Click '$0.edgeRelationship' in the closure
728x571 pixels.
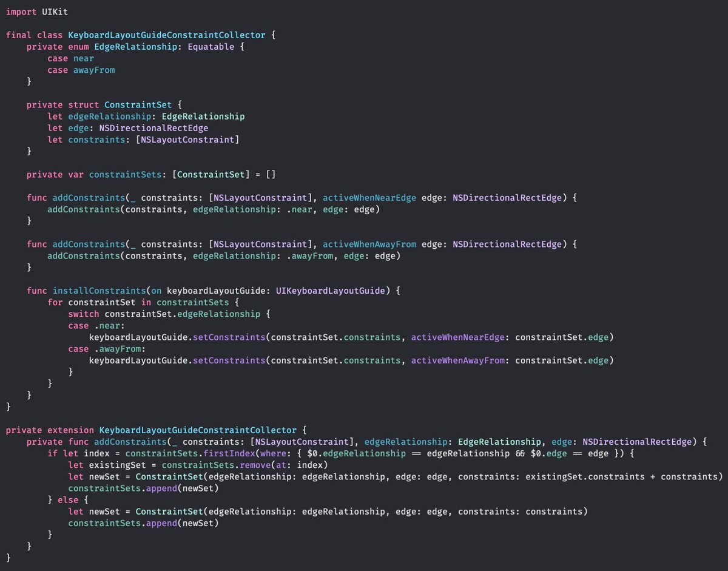(x=357, y=453)
